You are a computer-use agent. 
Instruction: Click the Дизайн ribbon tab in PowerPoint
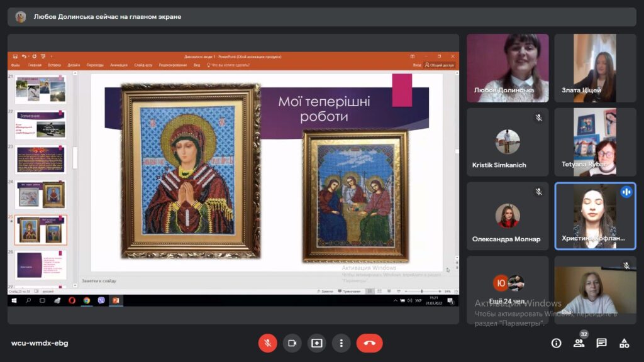pos(74,65)
